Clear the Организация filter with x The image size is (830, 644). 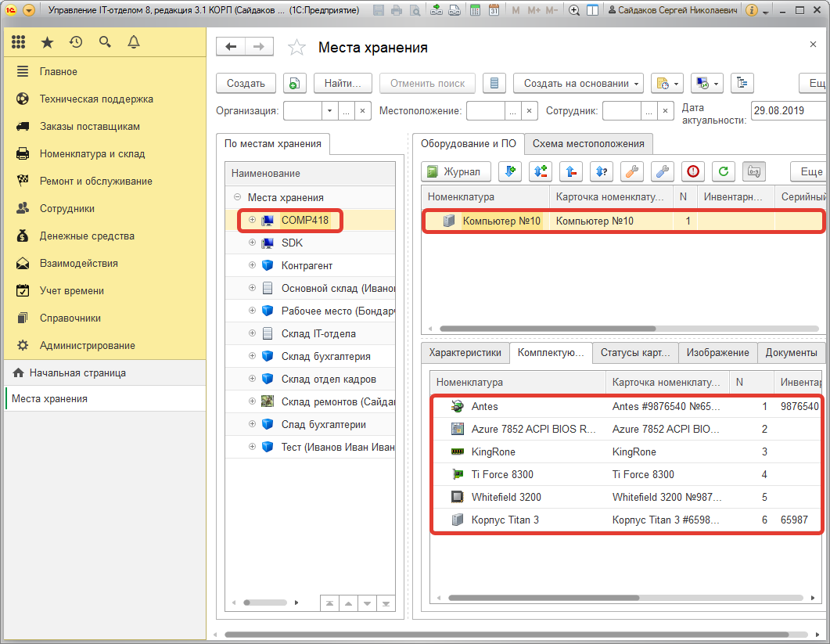[363, 110]
